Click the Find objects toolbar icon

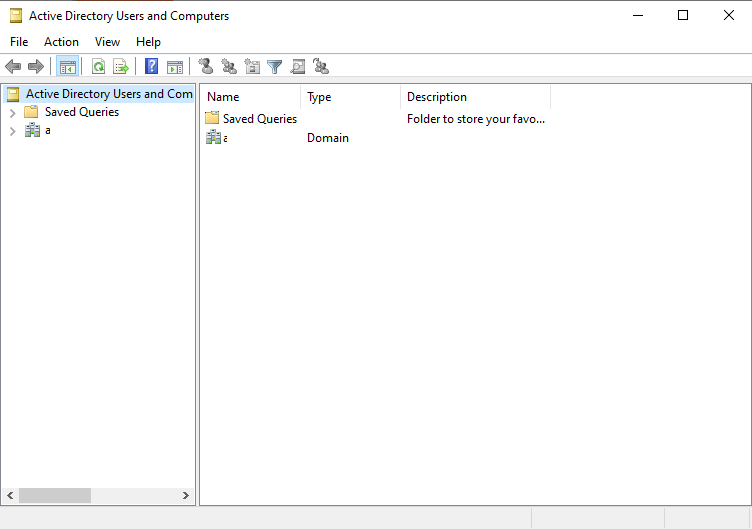click(298, 66)
